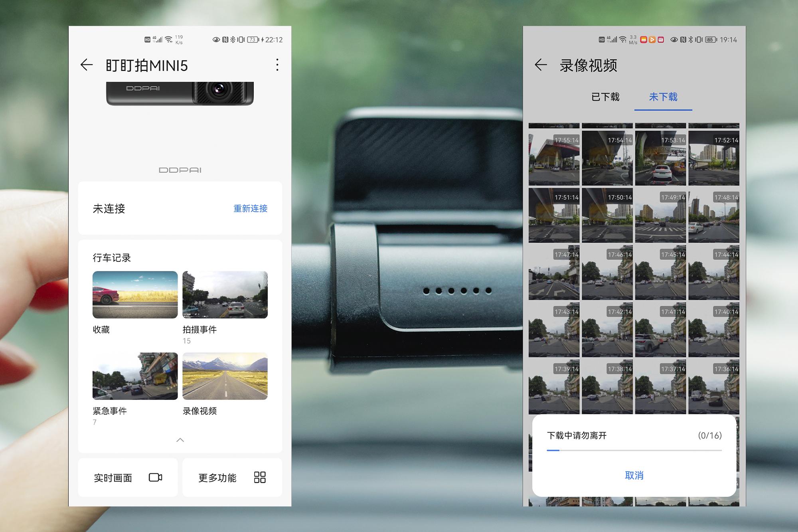This screenshot has width=798, height=532.
Task: Tap the back arrow on 盯盯拍MINI5 page
Action: [87, 65]
